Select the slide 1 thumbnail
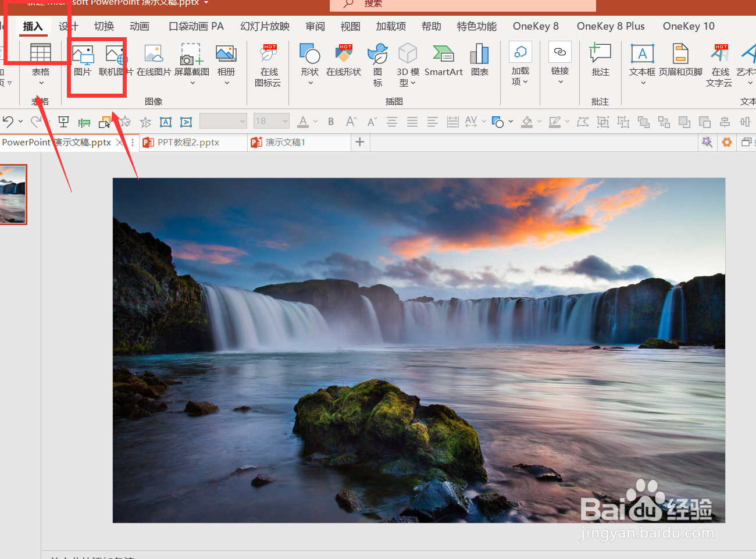The image size is (756, 559). click(x=13, y=194)
